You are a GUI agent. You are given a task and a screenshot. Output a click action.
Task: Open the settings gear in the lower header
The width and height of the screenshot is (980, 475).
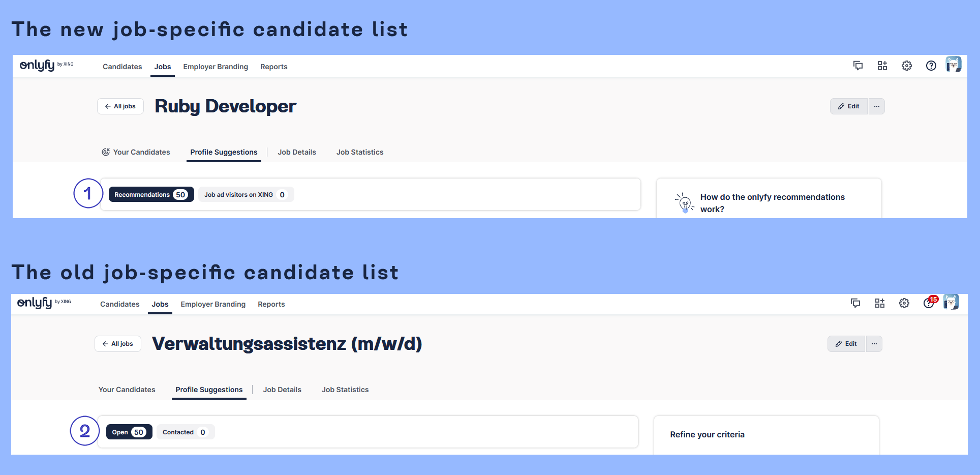[904, 303]
